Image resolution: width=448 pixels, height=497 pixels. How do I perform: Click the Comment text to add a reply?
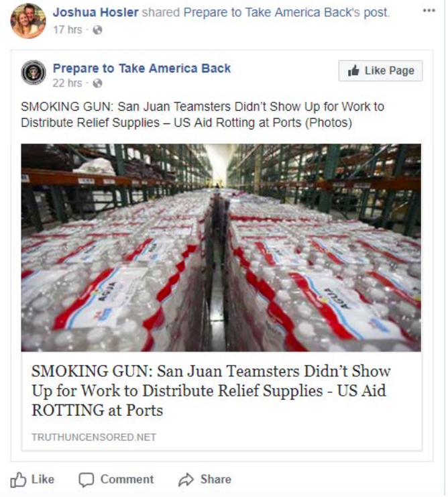coord(127,480)
